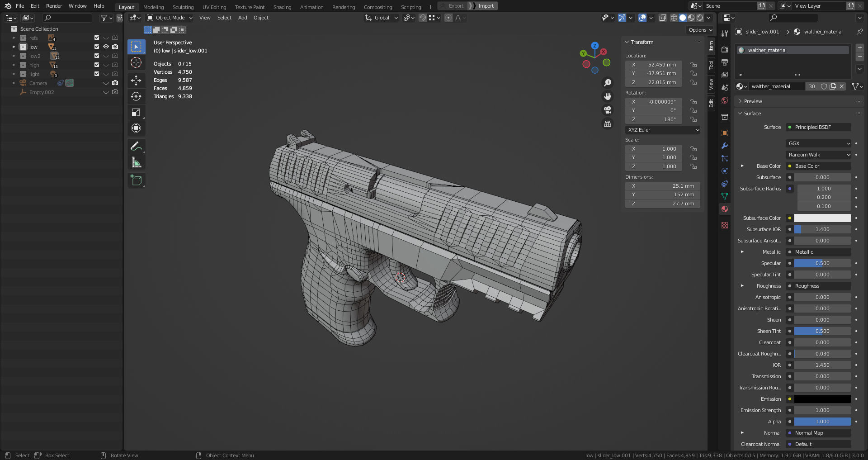This screenshot has height=460, width=868.
Task: Open the Output properties tab
Action: point(725,62)
